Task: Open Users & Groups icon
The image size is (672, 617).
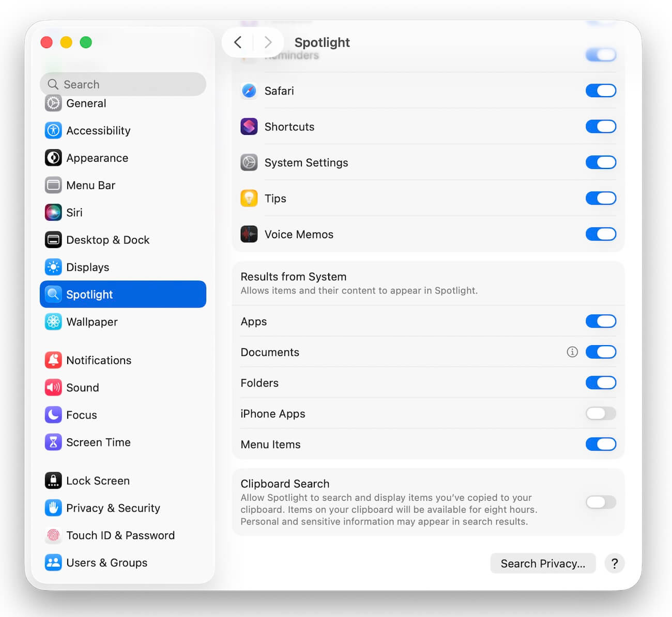Action: click(53, 563)
